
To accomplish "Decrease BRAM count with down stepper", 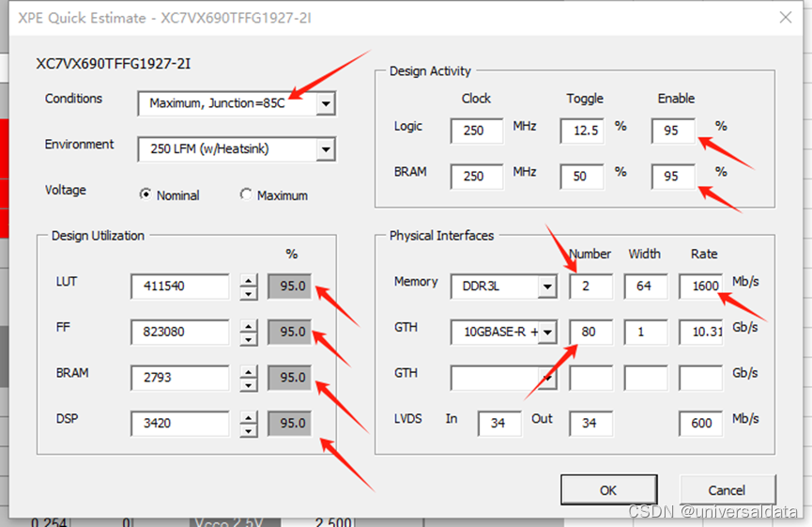I will click(x=249, y=384).
